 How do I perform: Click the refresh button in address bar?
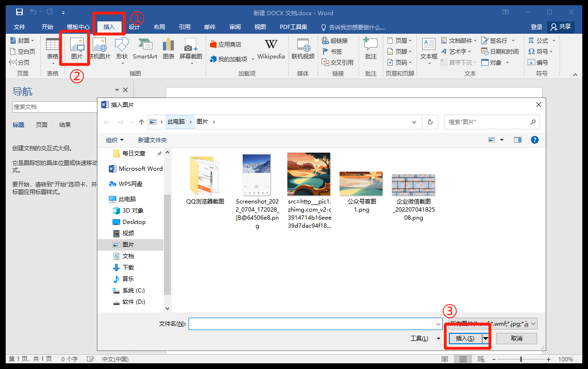coord(430,122)
